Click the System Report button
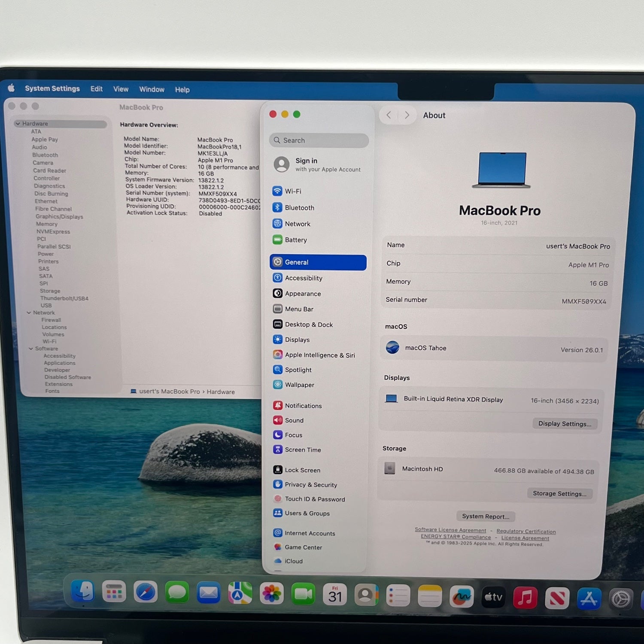Screen dimensions: 644x644 [x=485, y=516]
